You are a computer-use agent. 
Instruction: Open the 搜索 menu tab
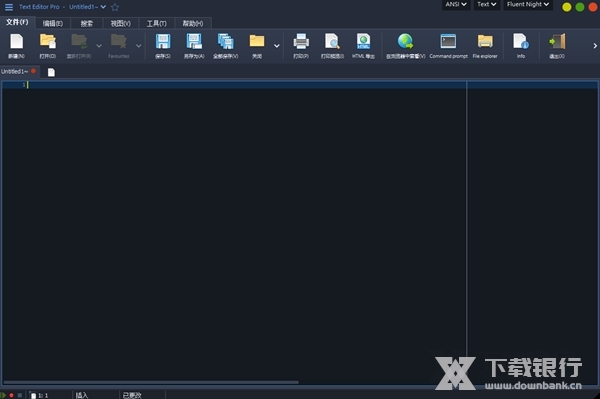86,23
